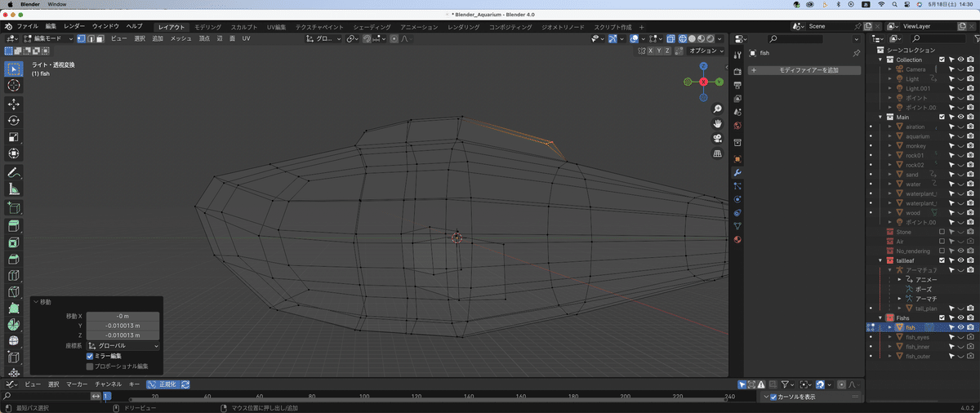This screenshot has height=413, width=980.
Task: Toggle camera view with camera gizmo
Action: point(717,138)
